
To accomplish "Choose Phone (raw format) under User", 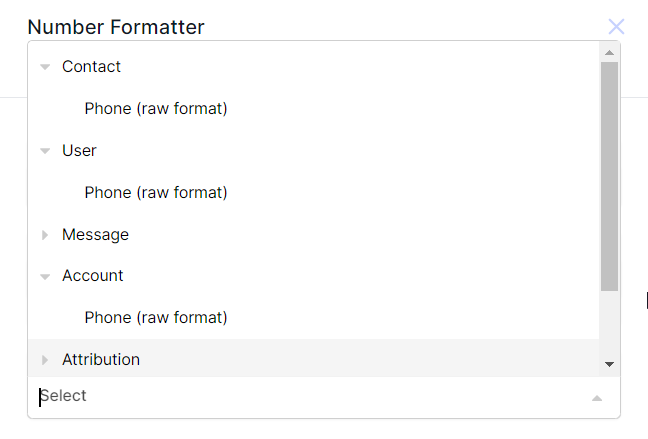I will [x=156, y=192].
